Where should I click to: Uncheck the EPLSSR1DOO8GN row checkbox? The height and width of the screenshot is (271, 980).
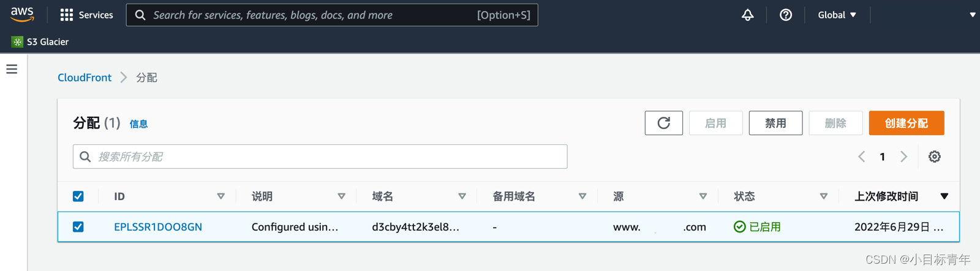coord(78,227)
